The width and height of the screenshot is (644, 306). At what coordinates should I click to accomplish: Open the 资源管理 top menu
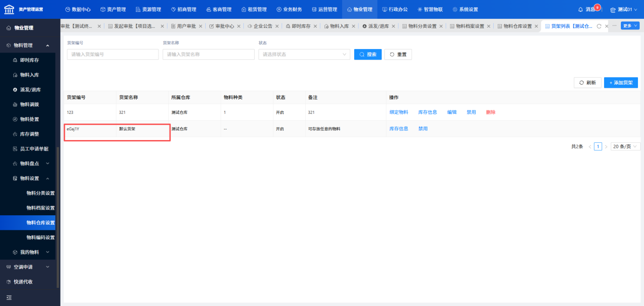(x=148, y=9)
